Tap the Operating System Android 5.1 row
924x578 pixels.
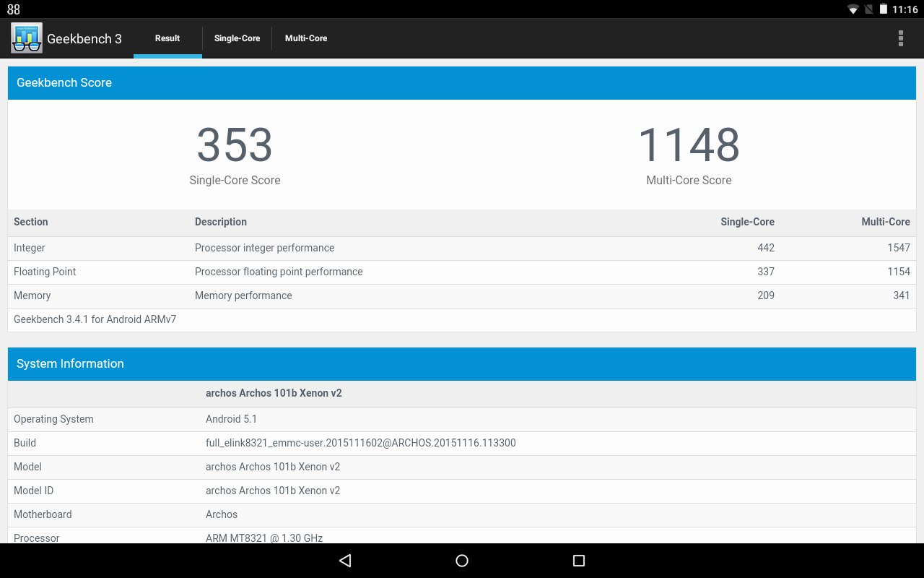462,419
